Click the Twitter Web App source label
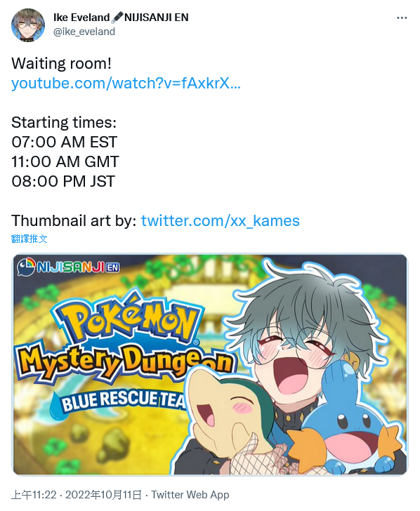Image resolution: width=420 pixels, height=511 pixels. coord(190,495)
